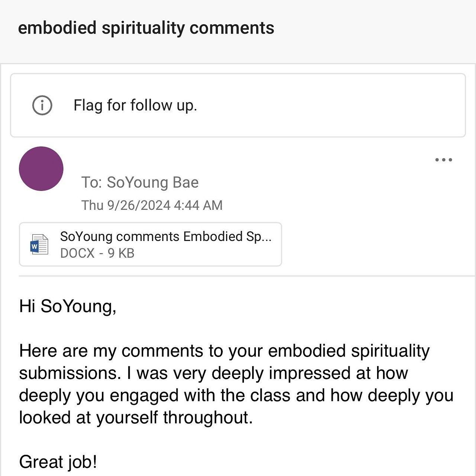Click the info icon in the flag banner
This screenshot has height=476, width=476.
[x=42, y=105]
